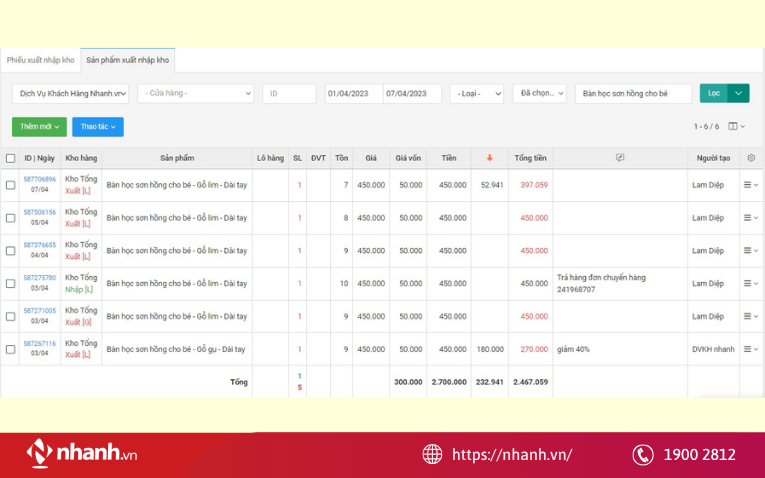The width and height of the screenshot is (765, 478).
Task: Open row menu icon for entry 587506156
Action: (x=750, y=218)
